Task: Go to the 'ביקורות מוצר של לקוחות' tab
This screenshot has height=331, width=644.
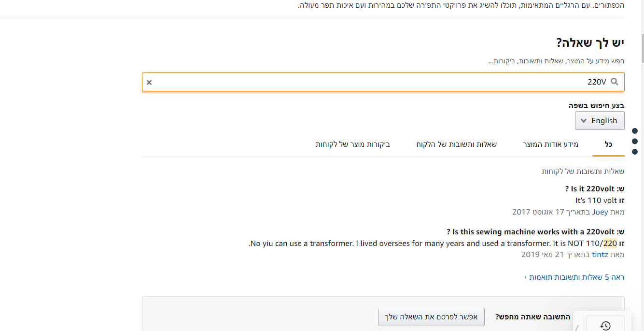Action: [353, 144]
